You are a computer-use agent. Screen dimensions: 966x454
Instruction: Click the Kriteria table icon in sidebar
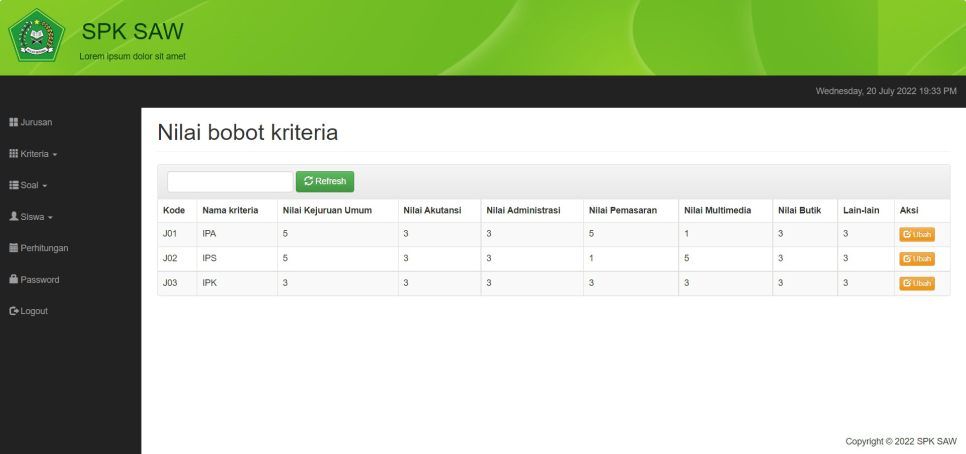tap(13, 155)
